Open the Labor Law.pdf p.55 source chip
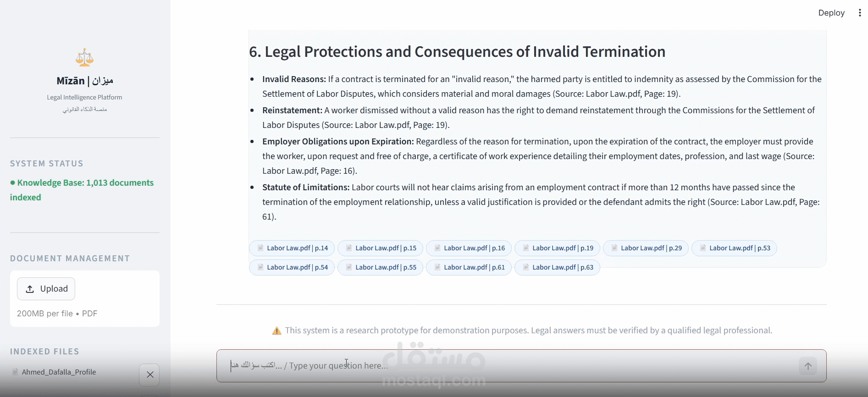This screenshot has height=397, width=868. coord(380,267)
